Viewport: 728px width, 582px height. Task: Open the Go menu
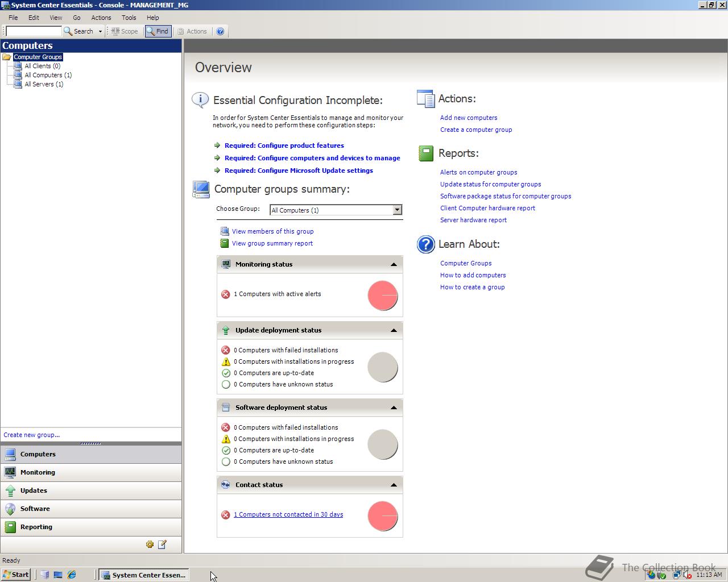tap(77, 18)
